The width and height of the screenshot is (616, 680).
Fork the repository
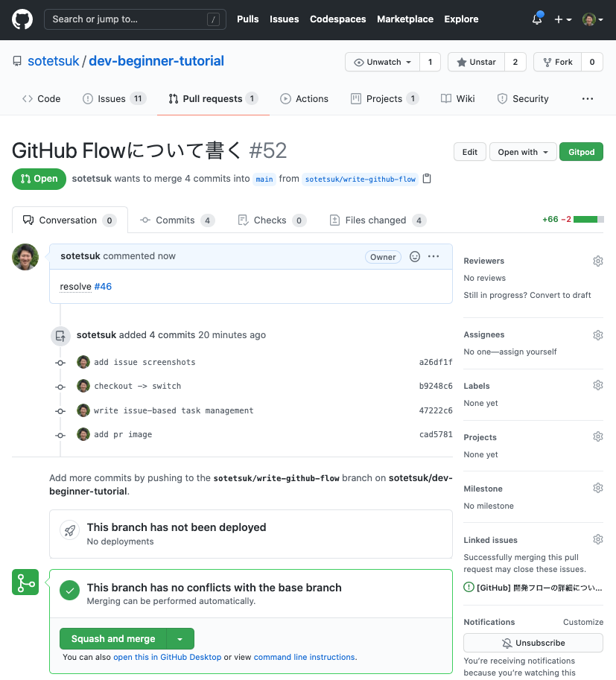pyautogui.click(x=557, y=62)
